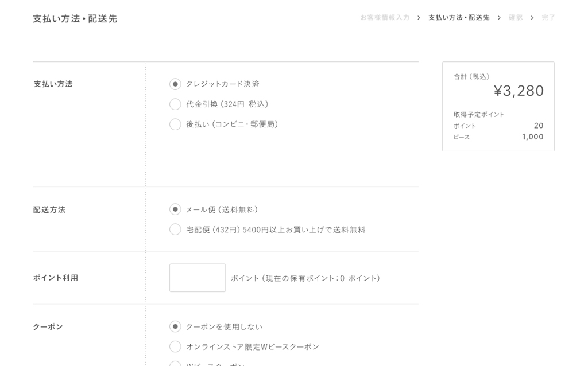Click the ピース 1,000 value in summary

(532, 137)
